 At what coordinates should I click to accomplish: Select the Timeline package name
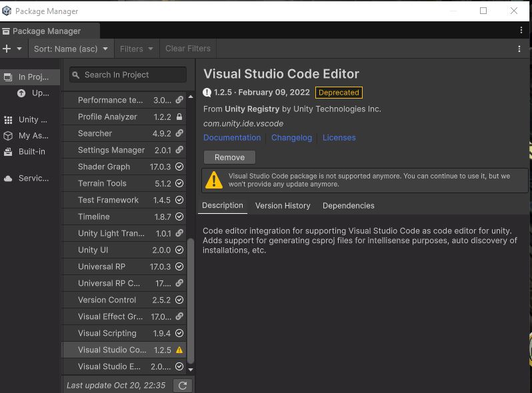click(x=93, y=216)
